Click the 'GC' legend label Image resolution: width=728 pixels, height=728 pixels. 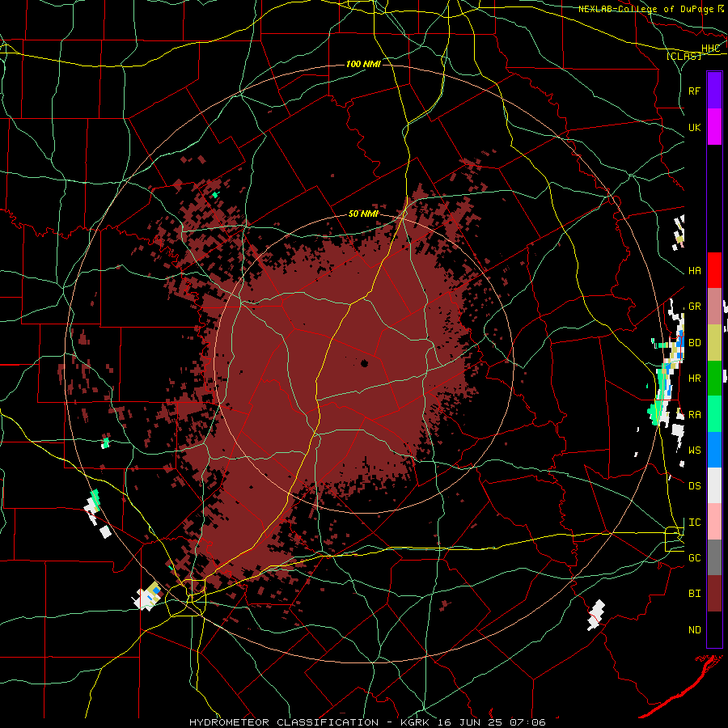tap(694, 558)
